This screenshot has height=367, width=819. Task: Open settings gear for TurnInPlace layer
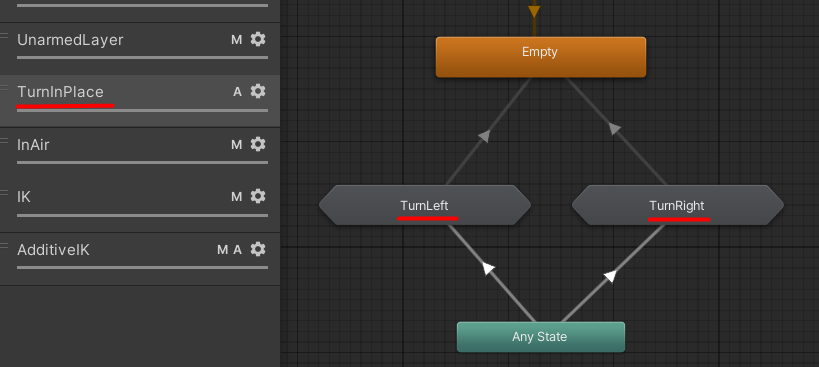(x=258, y=91)
